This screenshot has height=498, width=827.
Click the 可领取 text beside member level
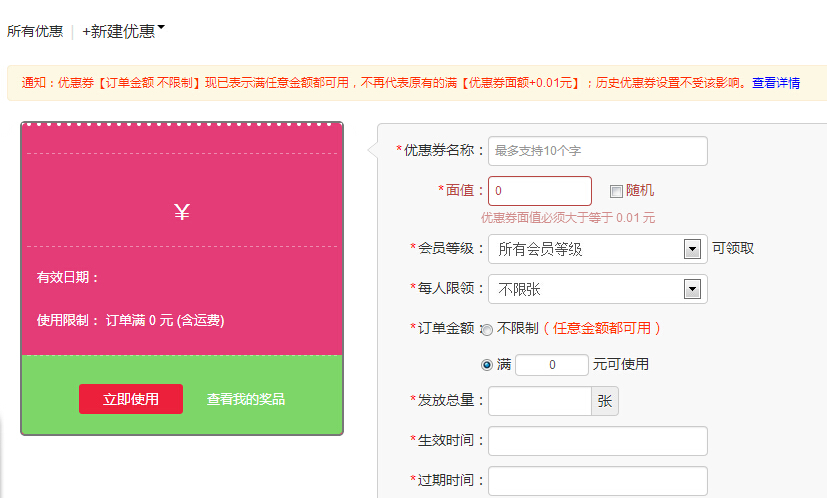733,248
